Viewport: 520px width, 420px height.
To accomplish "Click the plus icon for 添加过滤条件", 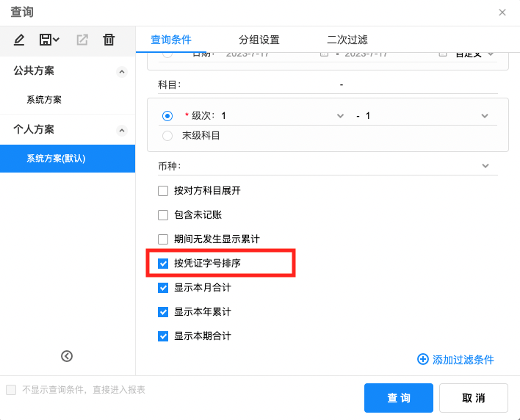I will [422, 359].
